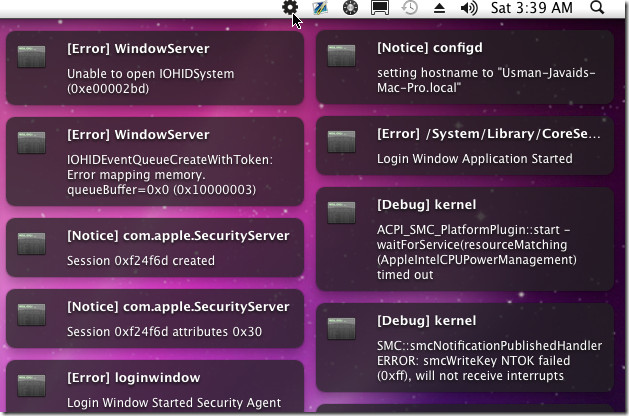Image resolution: width=629 pixels, height=416 pixels.
Task: Click 'ACPI_SMC_PlatformPlugin::start' timed out message
Action: point(477,252)
